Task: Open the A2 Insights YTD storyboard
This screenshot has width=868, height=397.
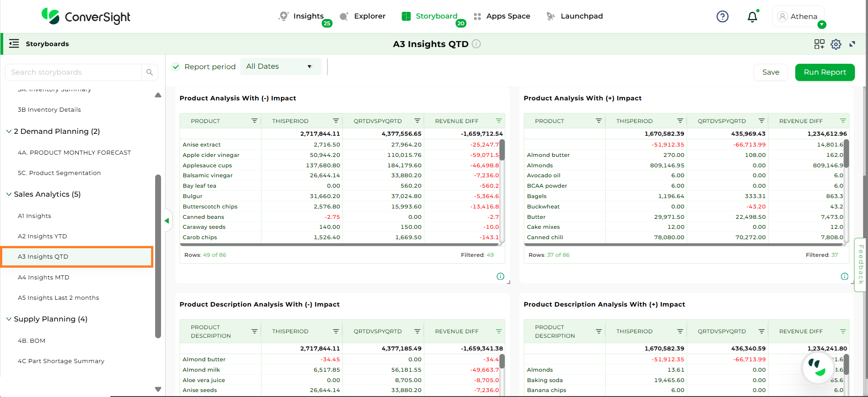Action: pyautogui.click(x=43, y=236)
